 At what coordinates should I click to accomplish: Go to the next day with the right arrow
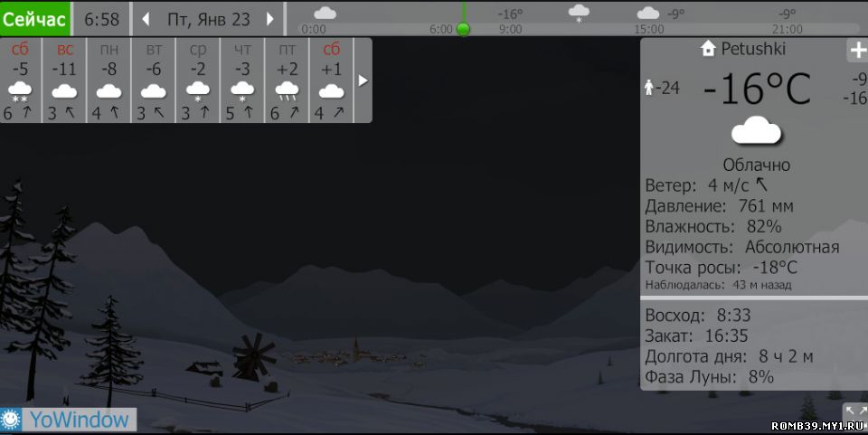[x=269, y=19]
